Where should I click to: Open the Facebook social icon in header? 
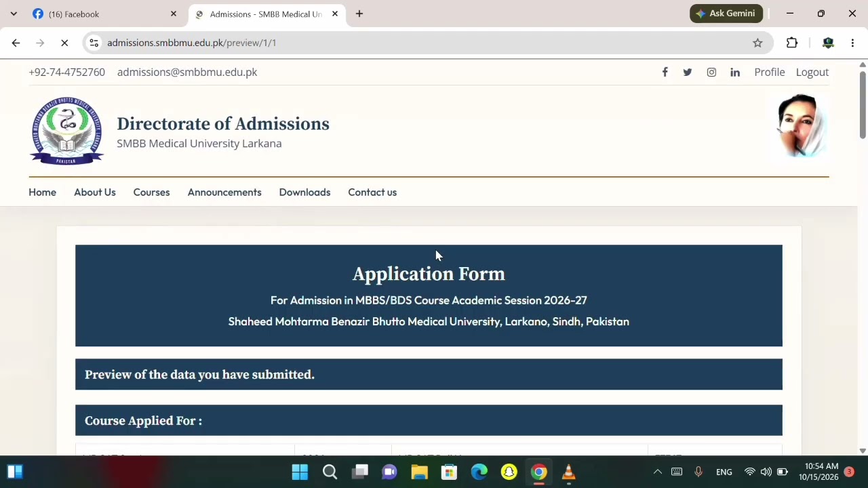tap(665, 72)
